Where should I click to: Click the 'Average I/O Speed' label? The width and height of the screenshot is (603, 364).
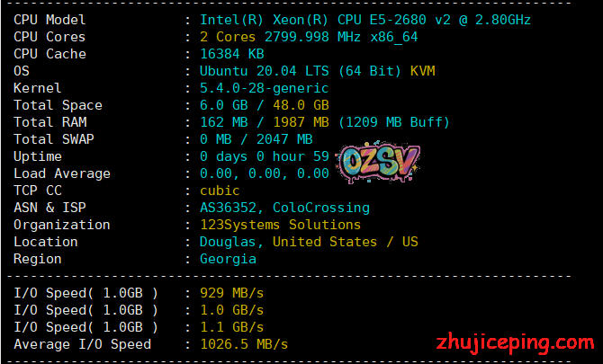[82, 344]
